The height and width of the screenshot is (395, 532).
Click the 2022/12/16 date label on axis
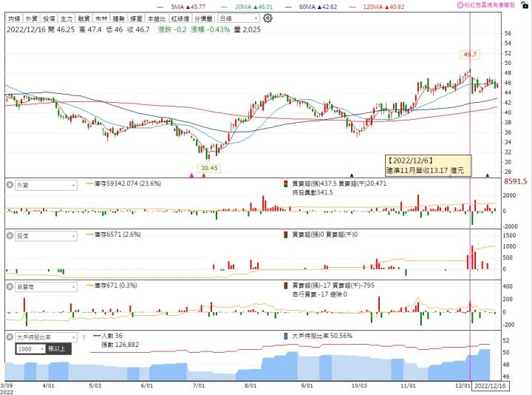(x=490, y=386)
